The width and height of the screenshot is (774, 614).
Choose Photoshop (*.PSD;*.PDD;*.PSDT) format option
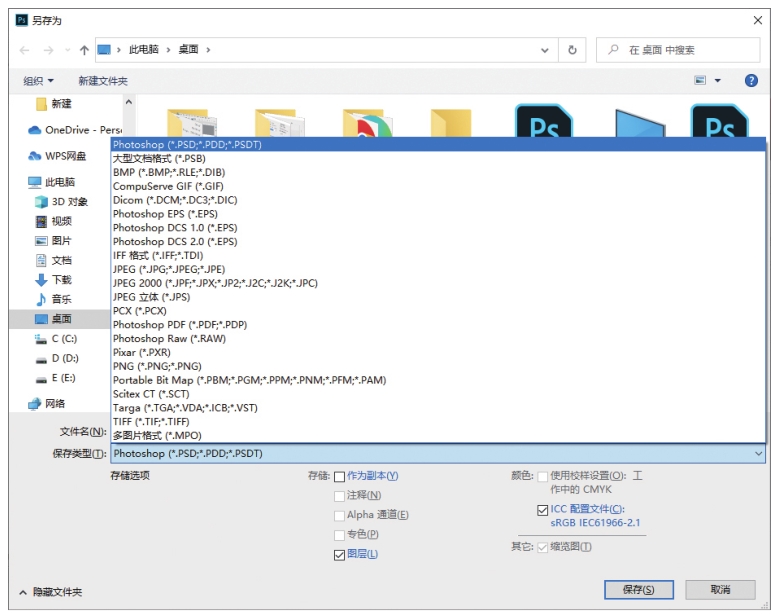(x=438, y=145)
